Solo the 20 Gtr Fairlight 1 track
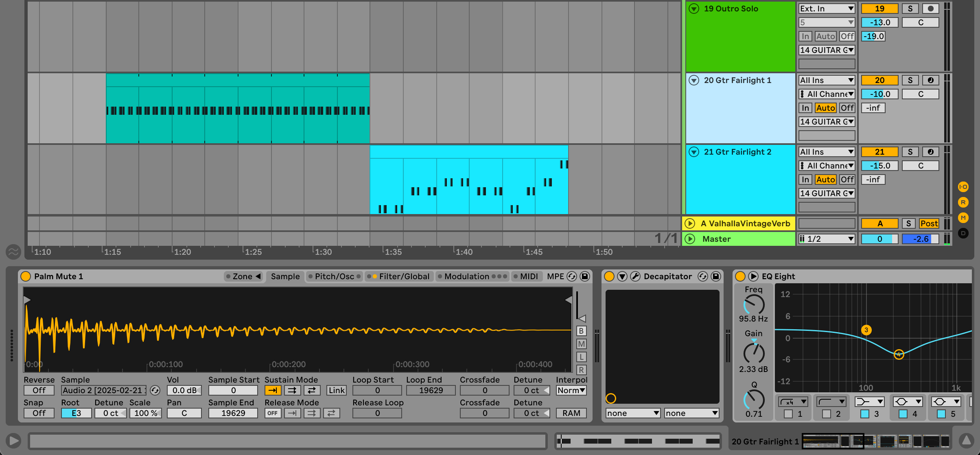This screenshot has width=980, height=455. [910, 80]
